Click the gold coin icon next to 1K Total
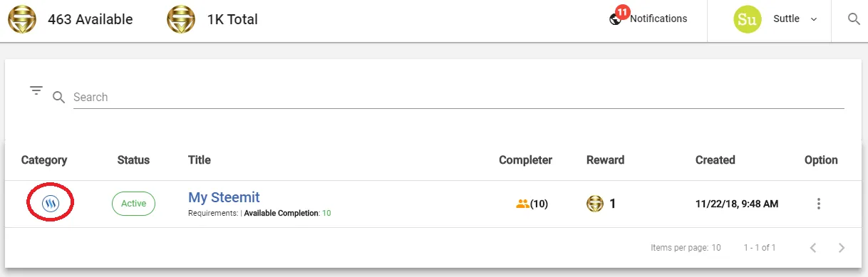Image resolution: width=868 pixels, height=277 pixels. click(181, 20)
